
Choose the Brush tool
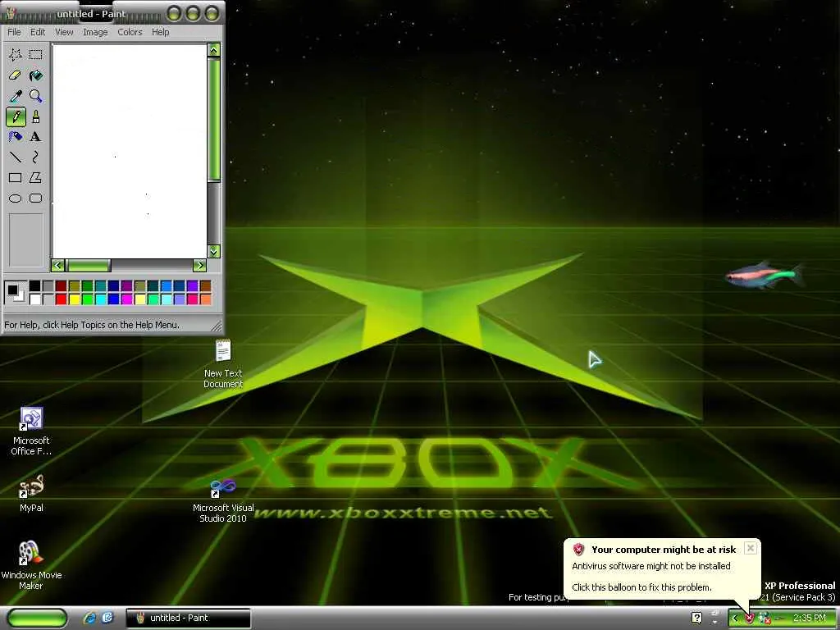pyautogui.click(x=36, y=116)
